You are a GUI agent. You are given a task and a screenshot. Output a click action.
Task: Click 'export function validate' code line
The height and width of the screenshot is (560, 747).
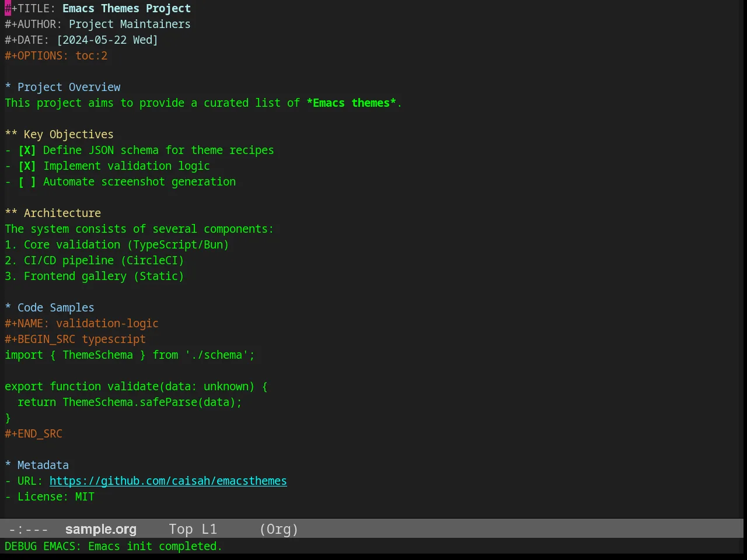(x=136, y=387)
